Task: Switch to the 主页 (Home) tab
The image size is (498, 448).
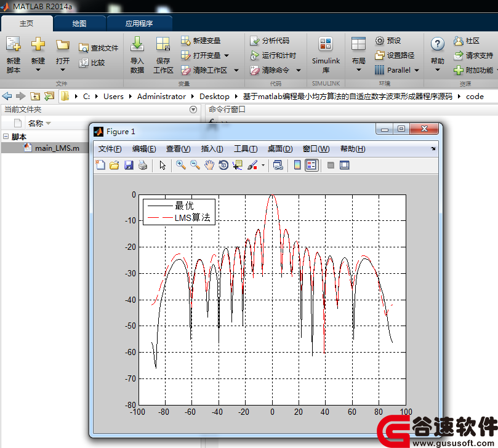Action: (x=26, y=23)
